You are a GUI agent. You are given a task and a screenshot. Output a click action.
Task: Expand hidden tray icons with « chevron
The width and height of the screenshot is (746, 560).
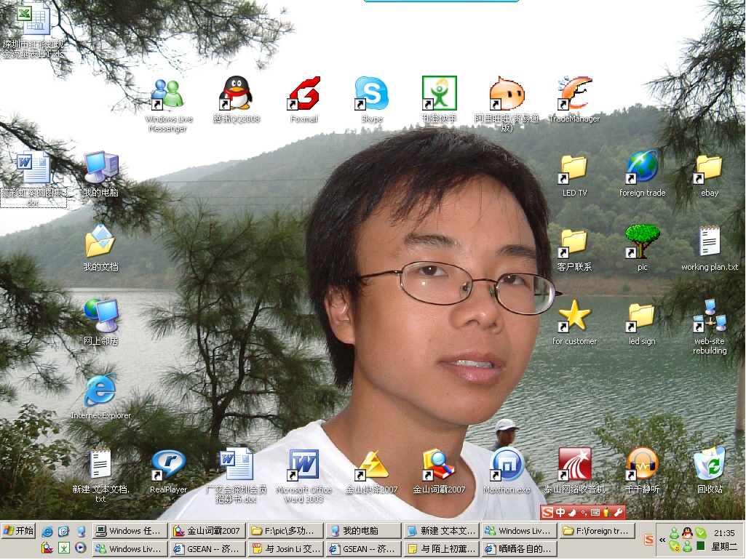(x=662, y=540)
